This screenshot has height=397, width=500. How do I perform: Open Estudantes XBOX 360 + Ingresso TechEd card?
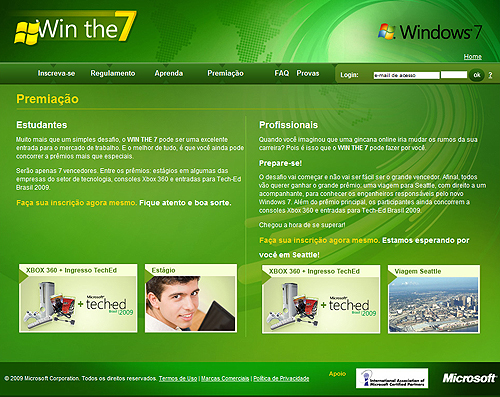coord(78,298)
